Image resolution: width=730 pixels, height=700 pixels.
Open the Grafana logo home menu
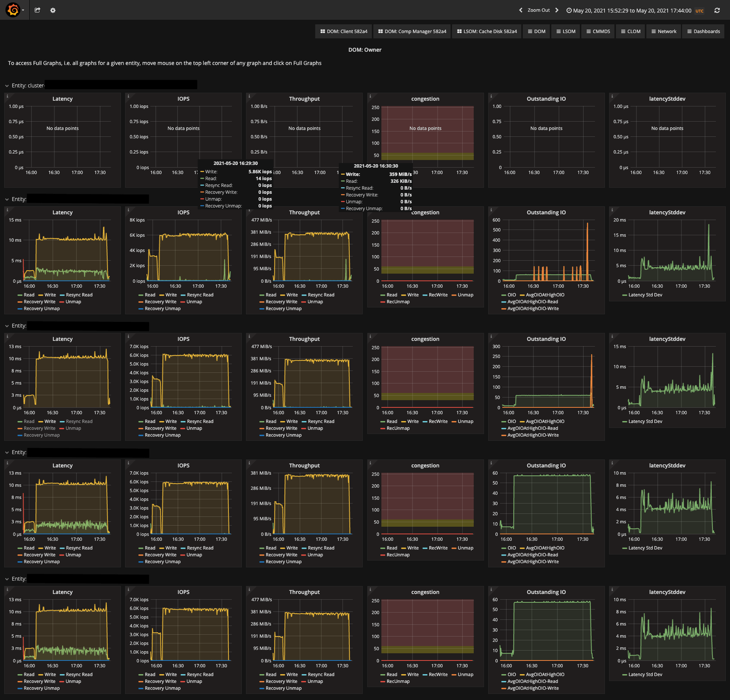[x=13, y=10]
